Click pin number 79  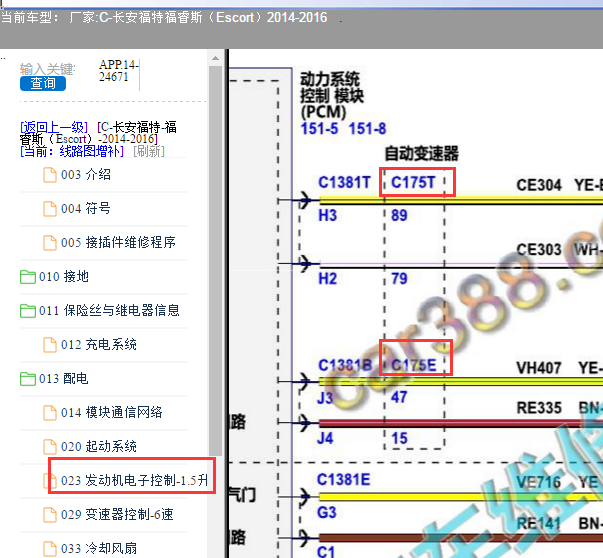click(399, 278)
